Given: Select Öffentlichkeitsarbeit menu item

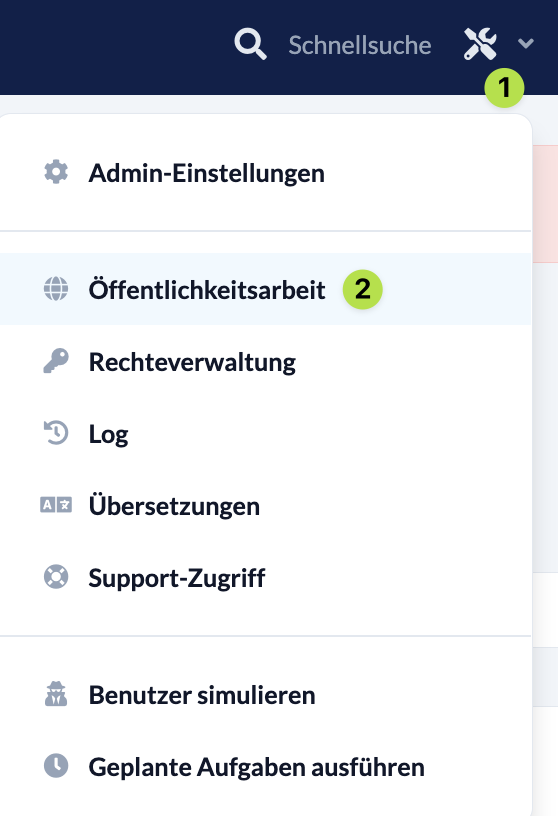Looking at the screenshot, I should coord(265,289).
